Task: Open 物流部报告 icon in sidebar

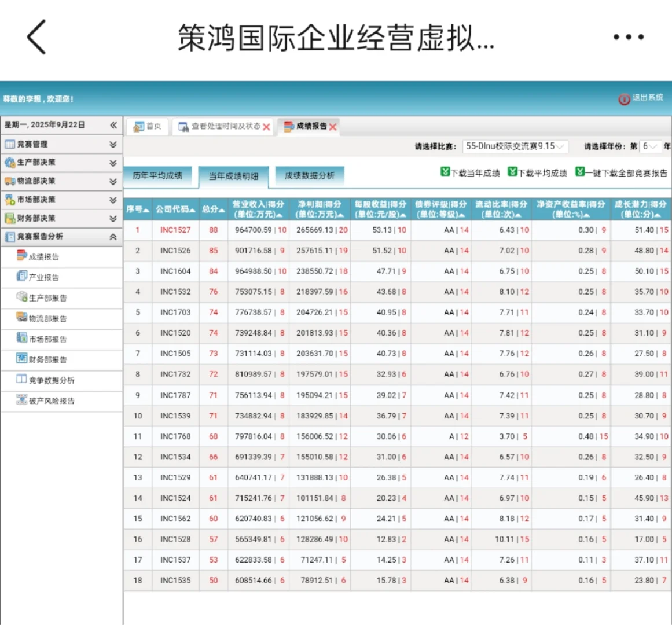Action: click(x=21, y=317)
